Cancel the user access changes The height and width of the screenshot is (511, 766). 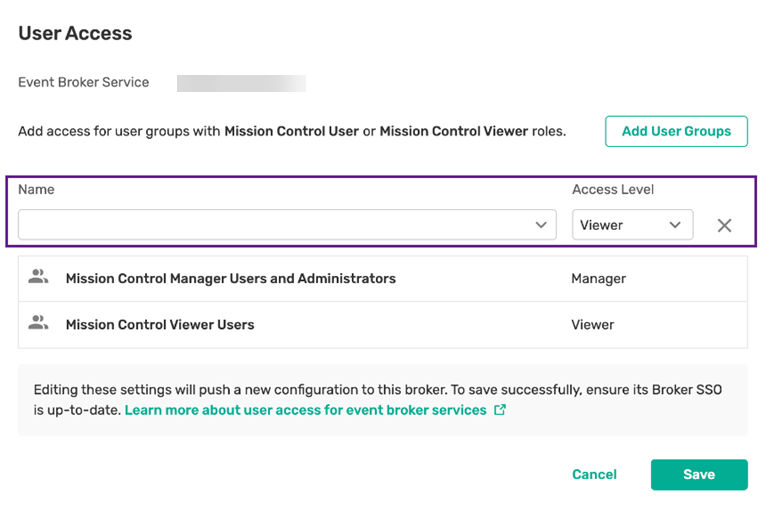594,475
